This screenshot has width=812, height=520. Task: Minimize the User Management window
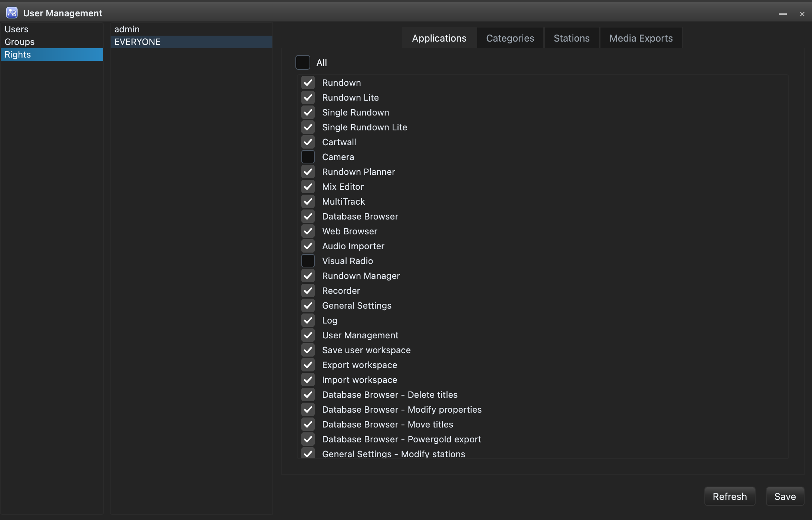pos(783,14)
